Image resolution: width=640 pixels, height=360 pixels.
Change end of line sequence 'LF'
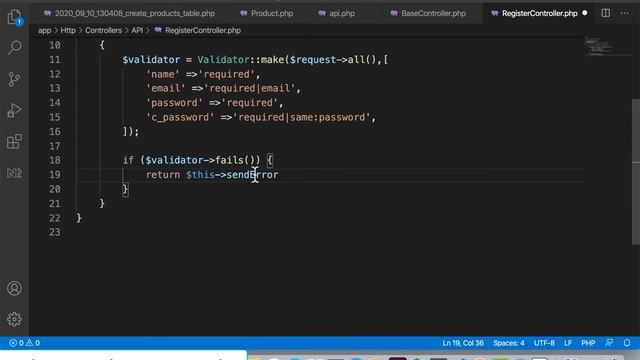point(568,343)
